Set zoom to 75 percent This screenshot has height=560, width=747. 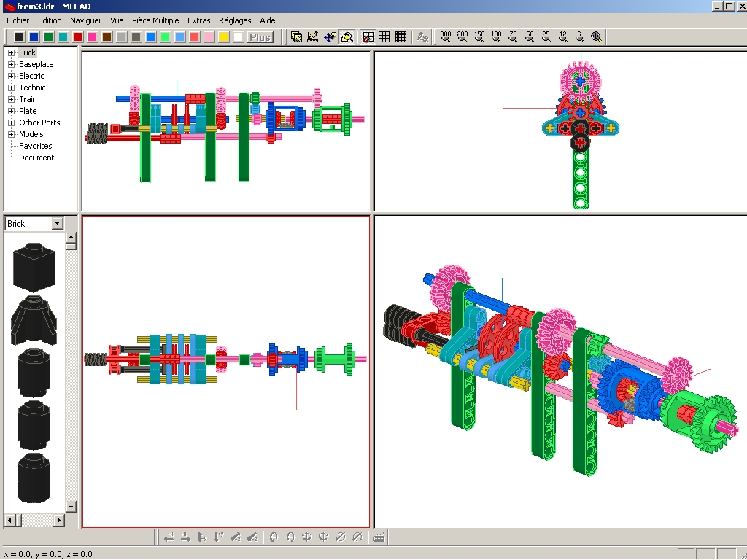click(513, 36)
